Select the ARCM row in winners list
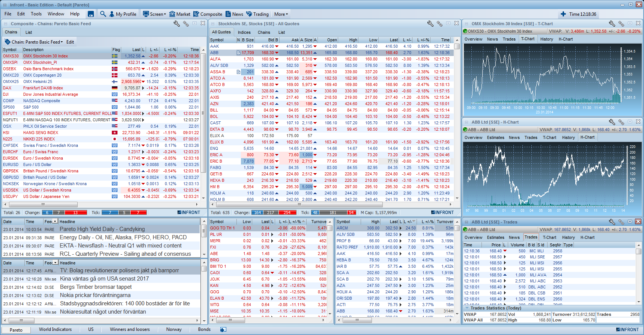This screenshot has height=335, width=644. 394,228
